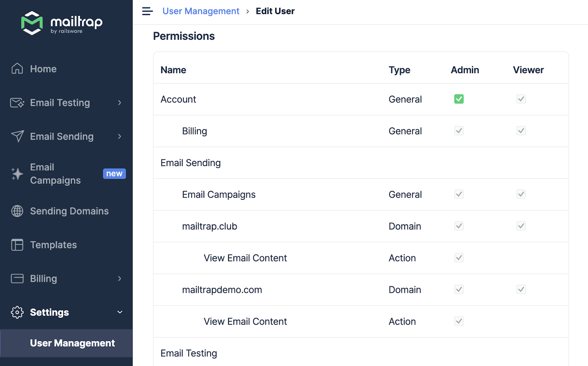Click the new badge beside Email Campaigns
588x366 pixels.
pyautogui.click(x=114, y=174)
